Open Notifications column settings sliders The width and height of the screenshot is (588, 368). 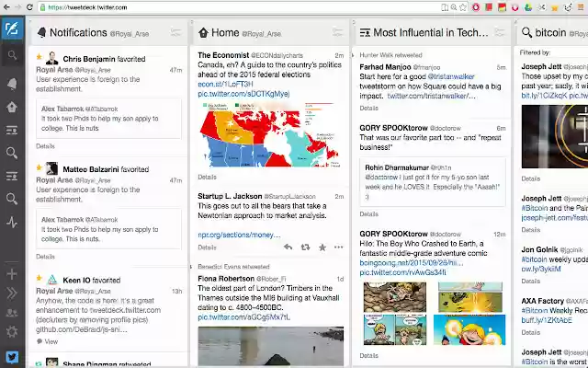175,33
